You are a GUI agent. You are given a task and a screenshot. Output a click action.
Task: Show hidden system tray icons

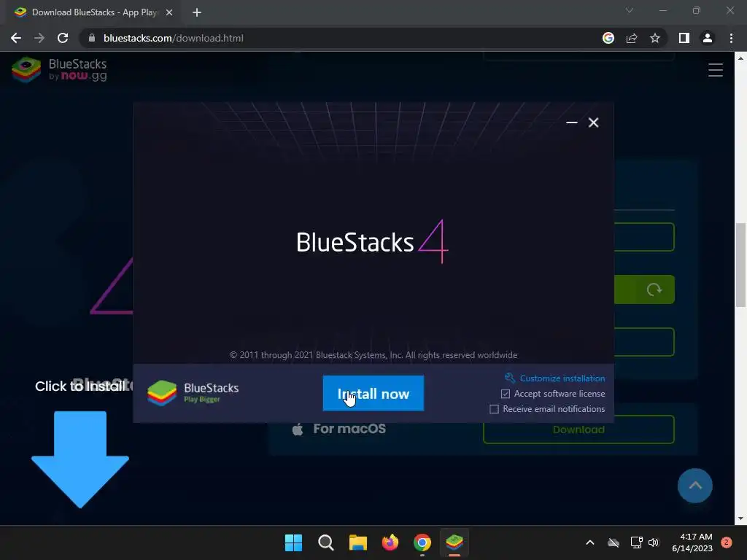point(589,542)
